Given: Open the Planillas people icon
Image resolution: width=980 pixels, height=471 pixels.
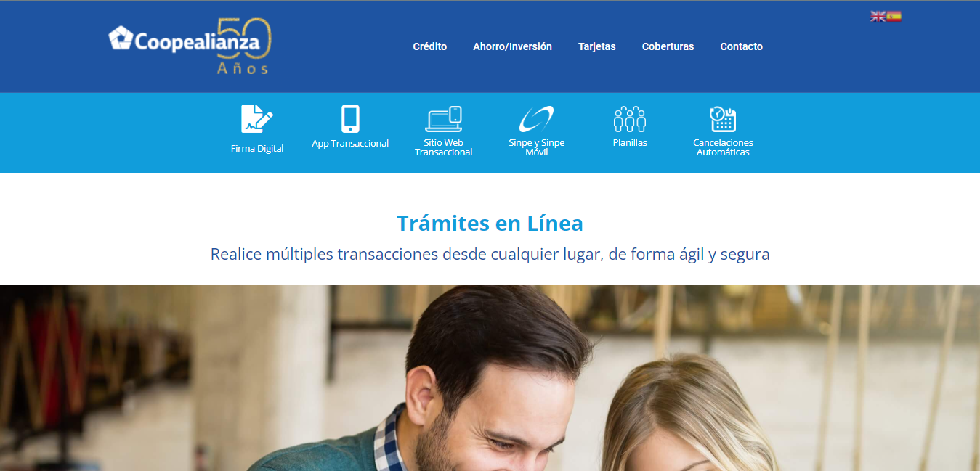Looking at the screenshot, I should [x=630, y=119].
